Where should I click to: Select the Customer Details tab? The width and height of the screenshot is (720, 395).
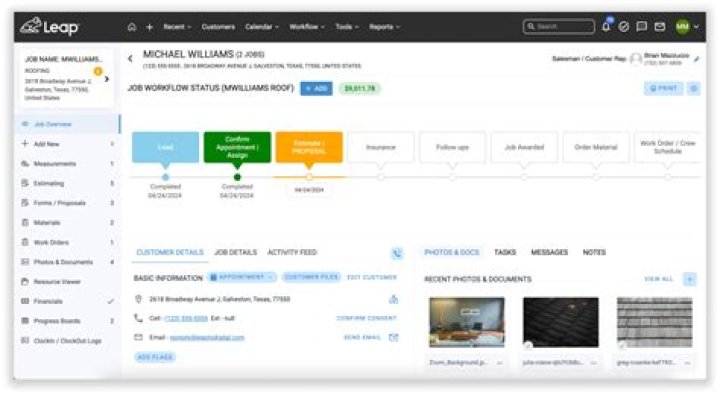tap(170, 253)
